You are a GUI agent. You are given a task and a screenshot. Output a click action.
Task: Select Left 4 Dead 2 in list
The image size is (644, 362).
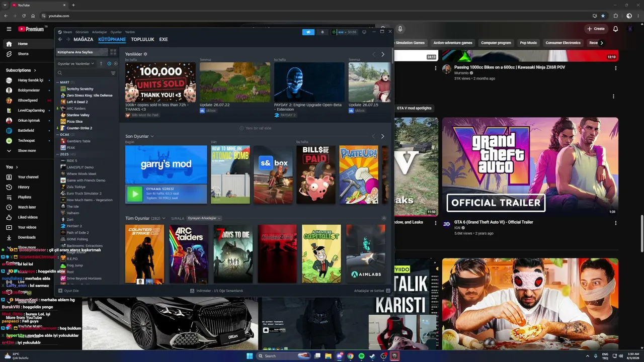[x=77, y=102]
